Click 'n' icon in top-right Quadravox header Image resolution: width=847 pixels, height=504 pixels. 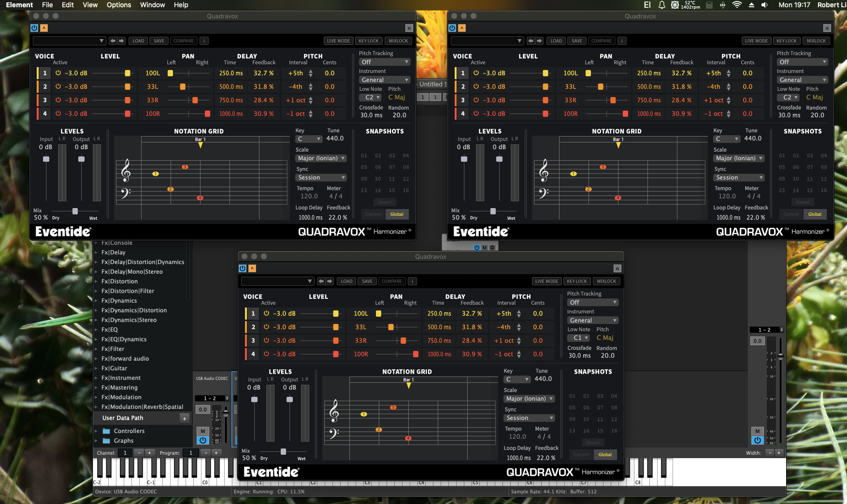pos(827,28)
